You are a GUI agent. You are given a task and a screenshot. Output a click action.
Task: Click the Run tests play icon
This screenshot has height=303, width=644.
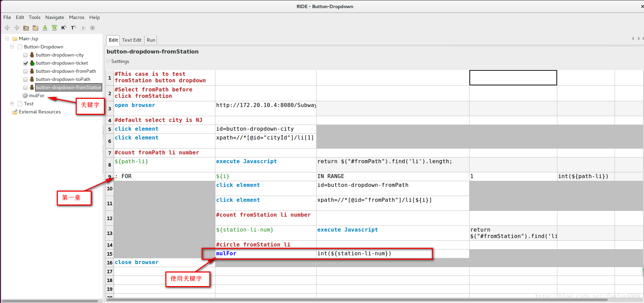tap(83, 28)
